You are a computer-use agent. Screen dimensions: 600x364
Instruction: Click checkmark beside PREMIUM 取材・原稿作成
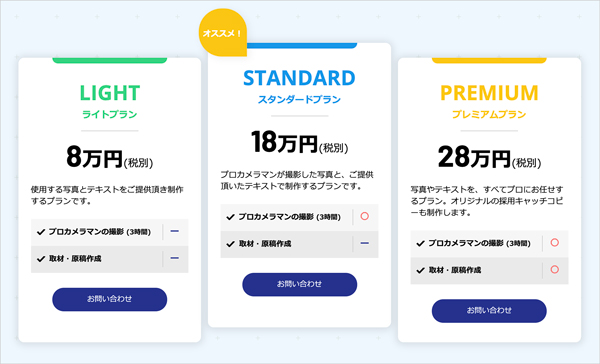(421, 270)
